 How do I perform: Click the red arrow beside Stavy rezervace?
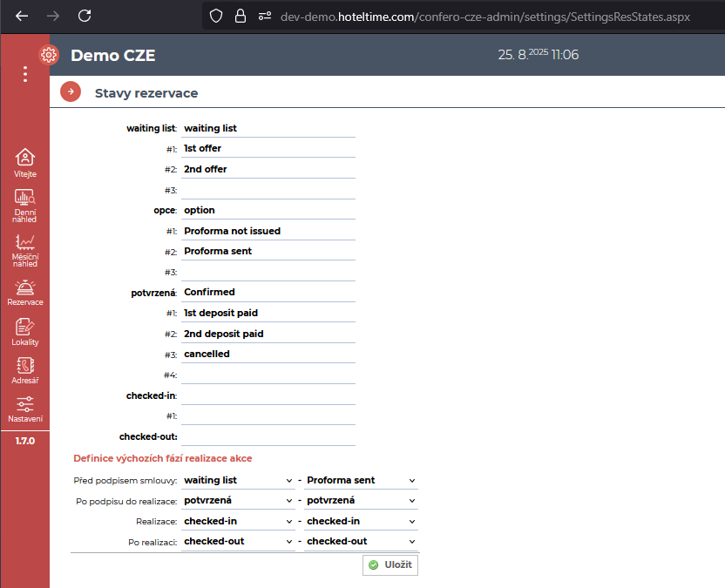pos(71,91)
